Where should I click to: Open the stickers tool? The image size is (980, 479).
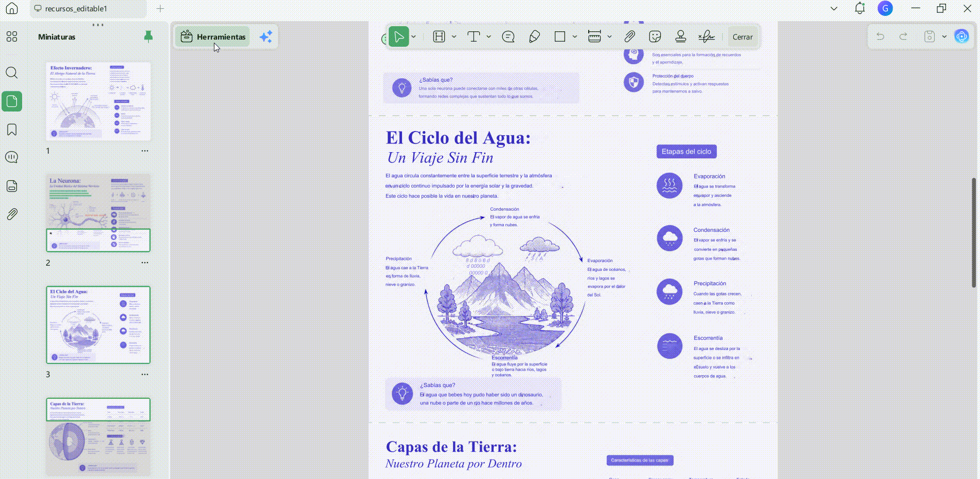655,36
